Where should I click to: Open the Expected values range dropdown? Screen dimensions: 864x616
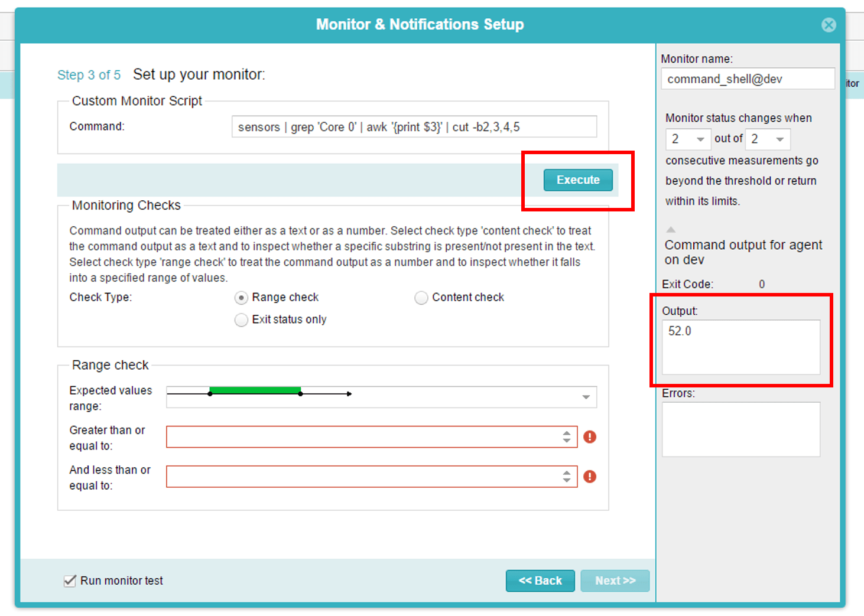(586, 397)
